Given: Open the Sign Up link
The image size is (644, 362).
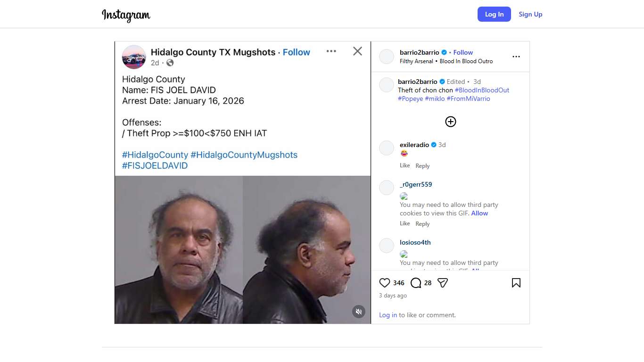Looking at the screenshot, I should 530,14.
